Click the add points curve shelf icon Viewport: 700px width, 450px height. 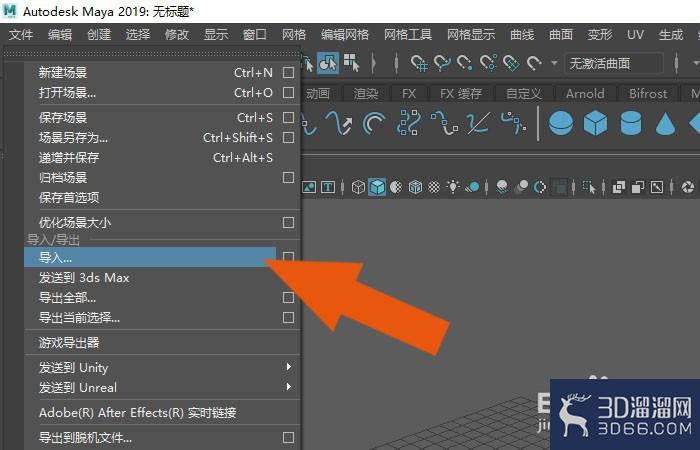[513, 123]
